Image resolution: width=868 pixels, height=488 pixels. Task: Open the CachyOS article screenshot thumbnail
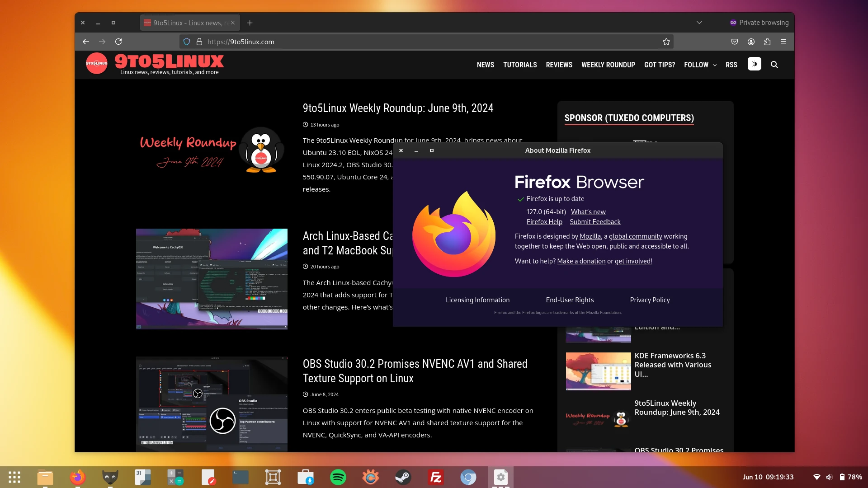212,279
